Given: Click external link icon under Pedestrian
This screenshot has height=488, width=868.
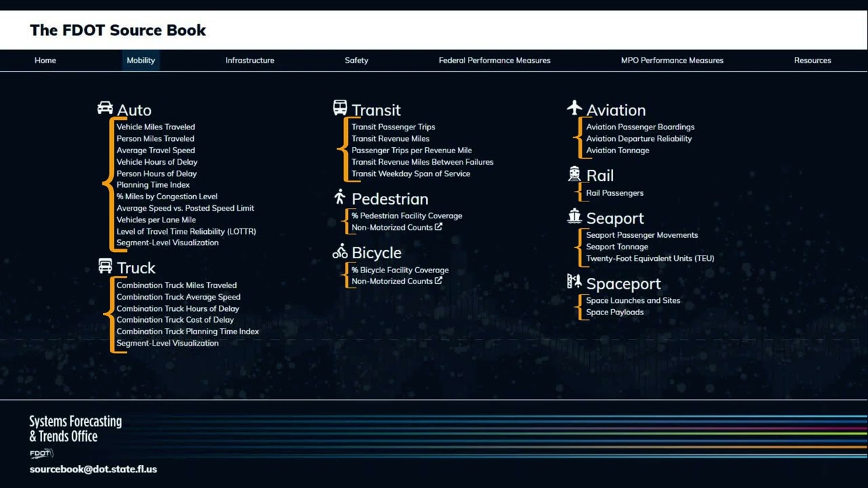Looking at the screenshot, I should pyautogui.click(x=439, y=227).
